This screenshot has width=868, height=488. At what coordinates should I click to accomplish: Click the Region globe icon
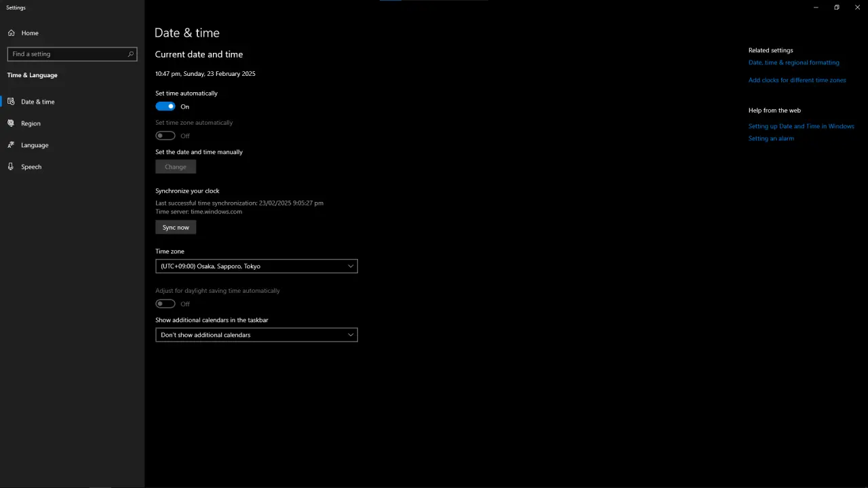[x=12, y=123]
